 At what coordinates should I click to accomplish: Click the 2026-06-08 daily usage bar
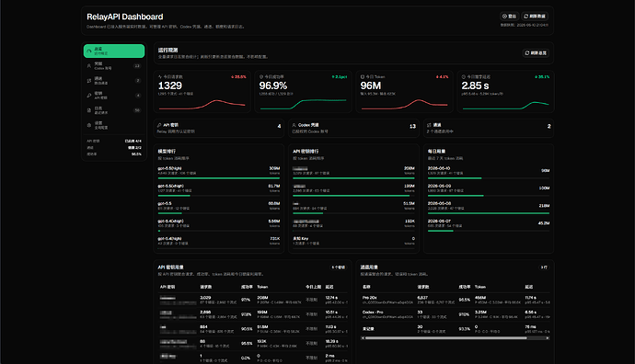pos(489,213)
